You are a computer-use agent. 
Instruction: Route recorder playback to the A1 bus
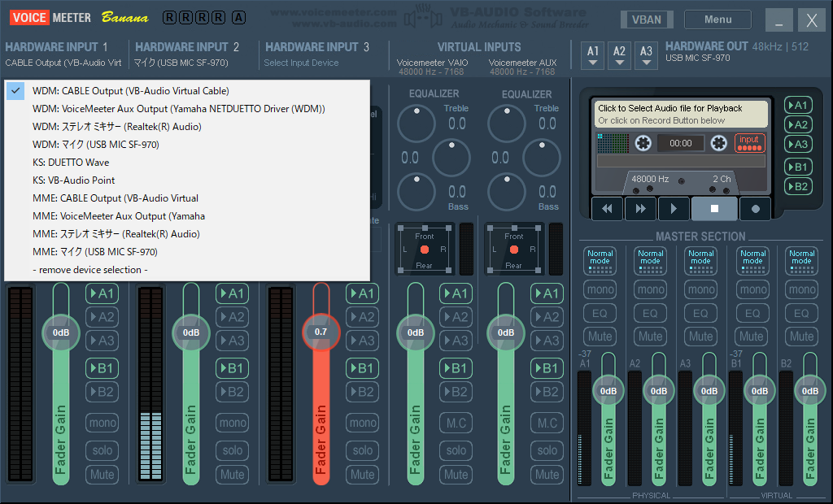coord(798,105)
